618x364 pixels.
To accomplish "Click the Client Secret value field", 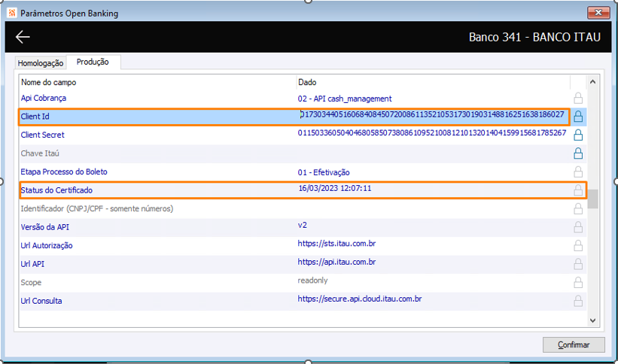I will point(432,135).
